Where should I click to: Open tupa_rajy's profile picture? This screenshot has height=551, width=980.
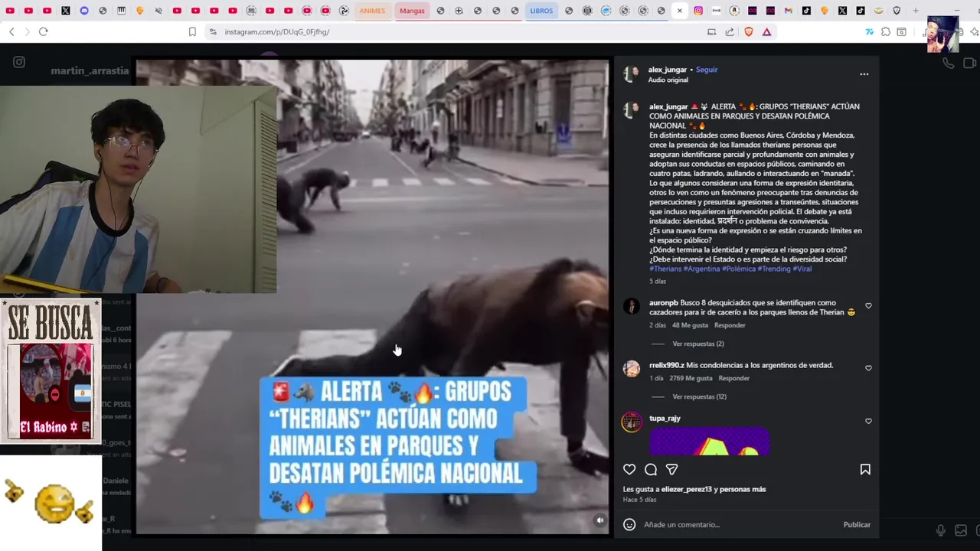tap(631, 422)
